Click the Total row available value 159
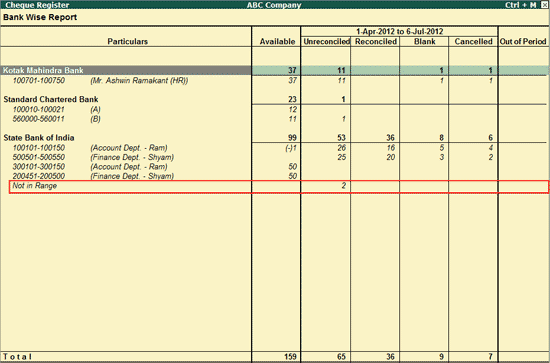This screenshot has width=550, height=363. 290,357
